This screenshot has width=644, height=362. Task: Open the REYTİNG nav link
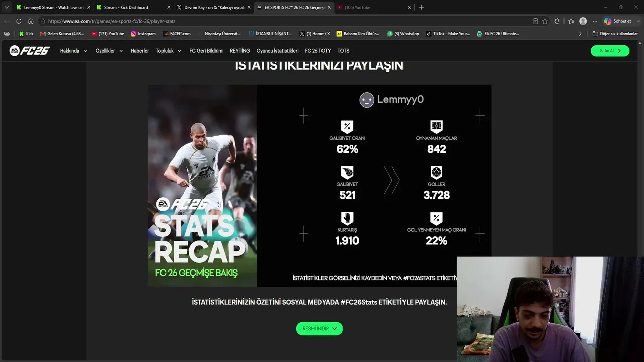tap(240, 51)
